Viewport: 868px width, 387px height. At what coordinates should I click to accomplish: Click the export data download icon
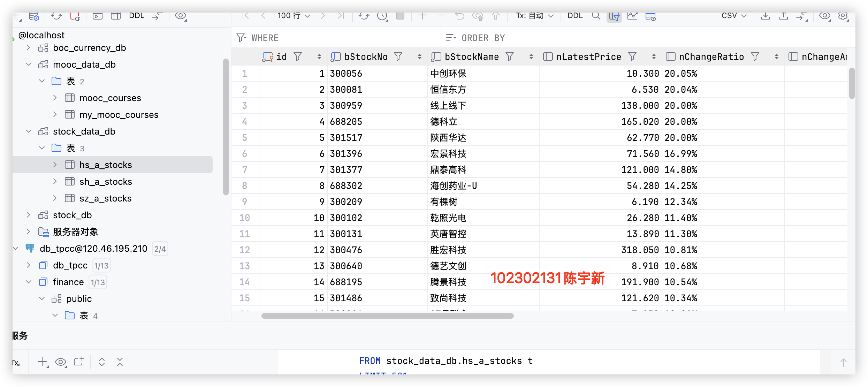point(765,16)
